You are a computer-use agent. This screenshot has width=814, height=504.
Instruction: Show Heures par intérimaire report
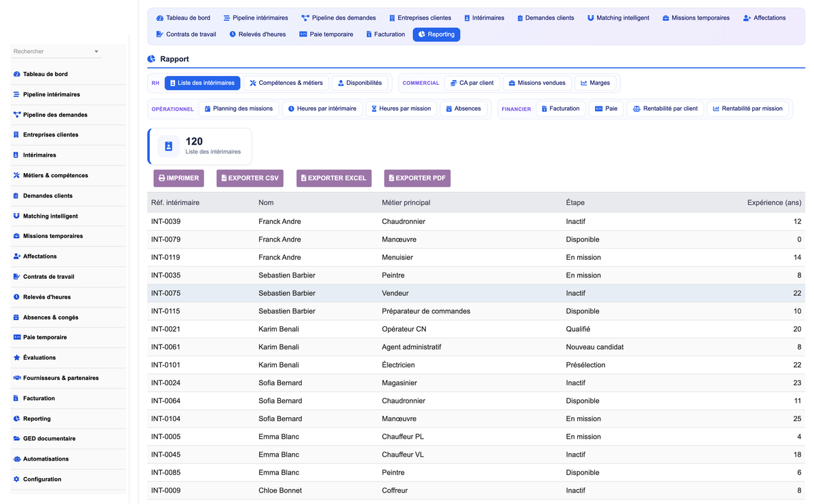[322, 109]
